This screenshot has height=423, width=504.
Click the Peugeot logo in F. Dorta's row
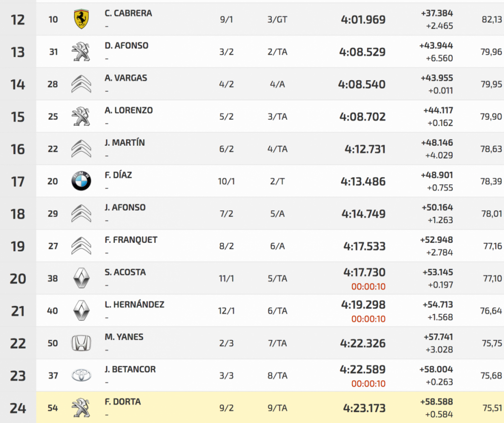[x=81, y=408]
